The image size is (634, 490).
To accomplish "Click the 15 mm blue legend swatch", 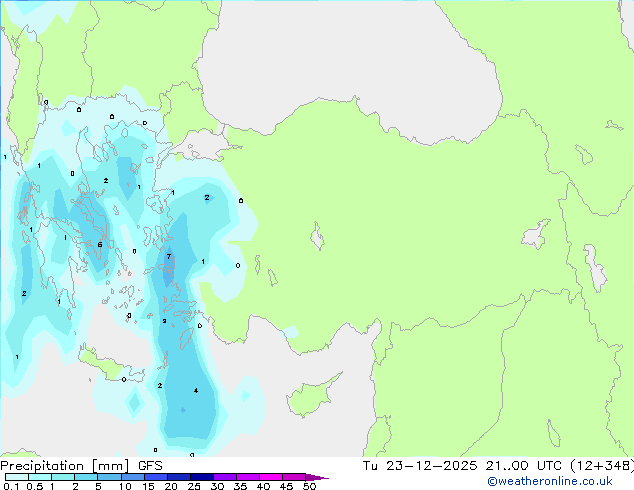I will click(x=155, y=477).
